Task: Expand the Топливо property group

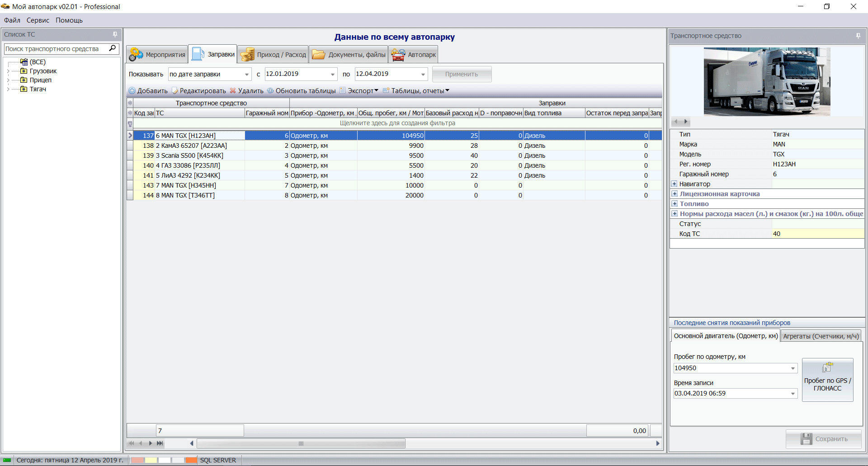Action: coord(675,204)
